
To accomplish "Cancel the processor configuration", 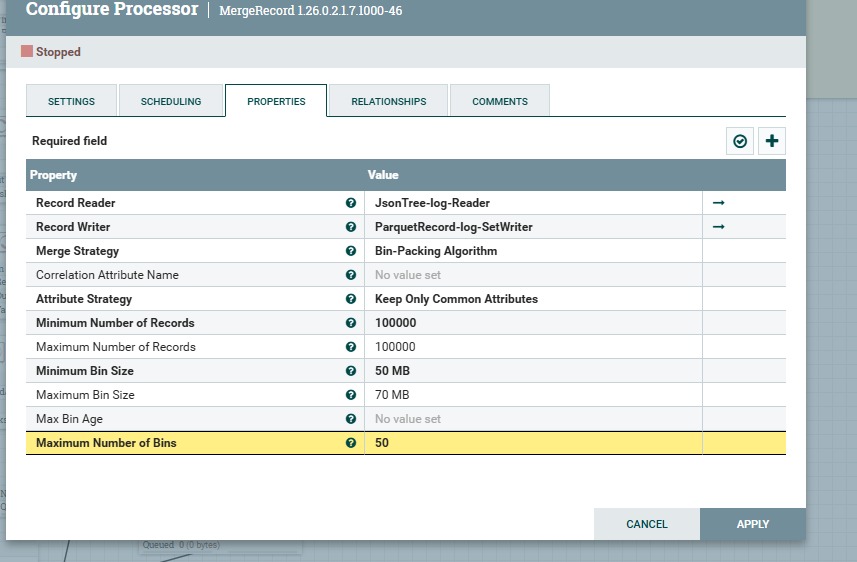I will tap(647, 524).
